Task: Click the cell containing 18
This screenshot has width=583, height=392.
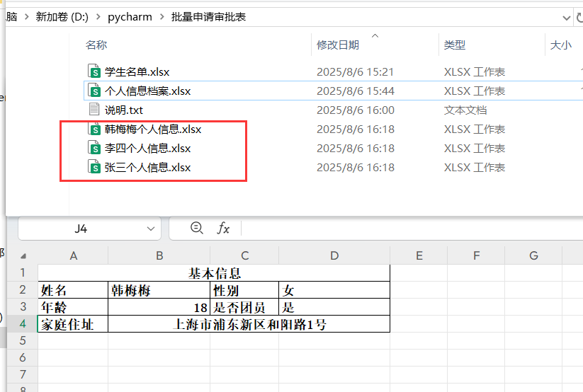Action: coord(159,307)
